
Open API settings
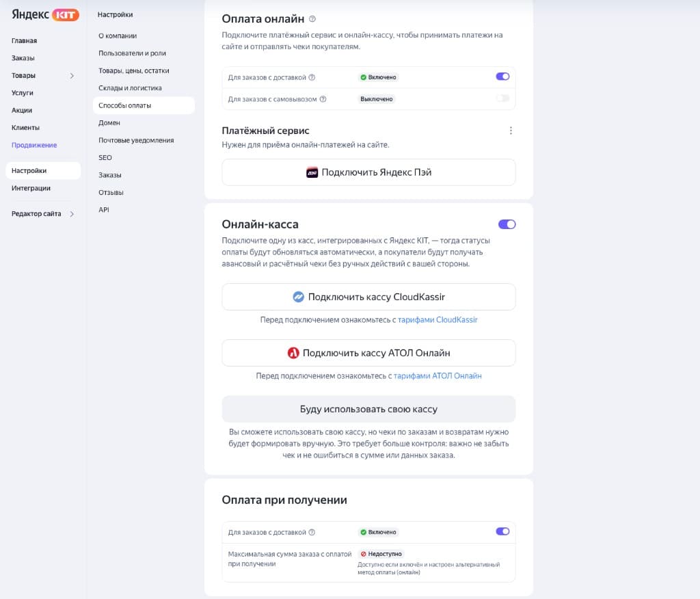click(x=104, y=210)
